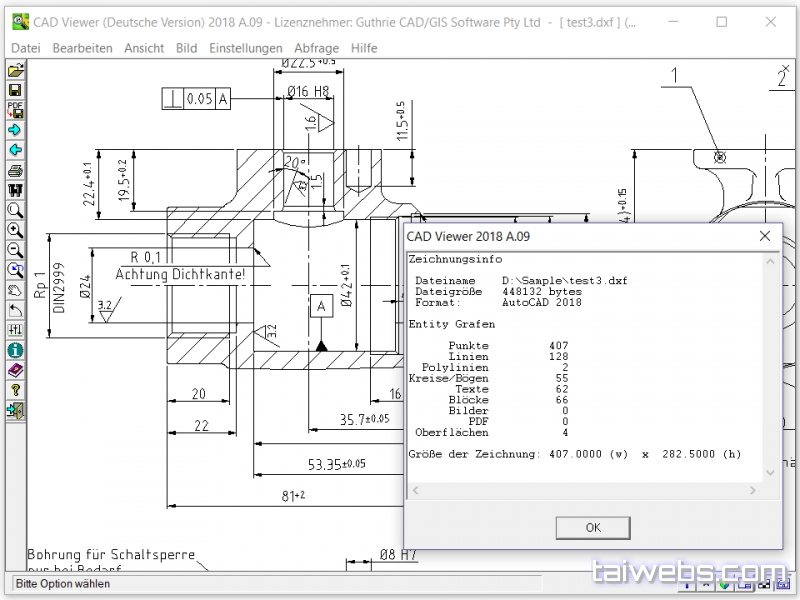The width and height of the screenshot is (800, 600).
Task: Click the Print icon in the toolbar
Action: pyautogui.click(x=15, y=170)
